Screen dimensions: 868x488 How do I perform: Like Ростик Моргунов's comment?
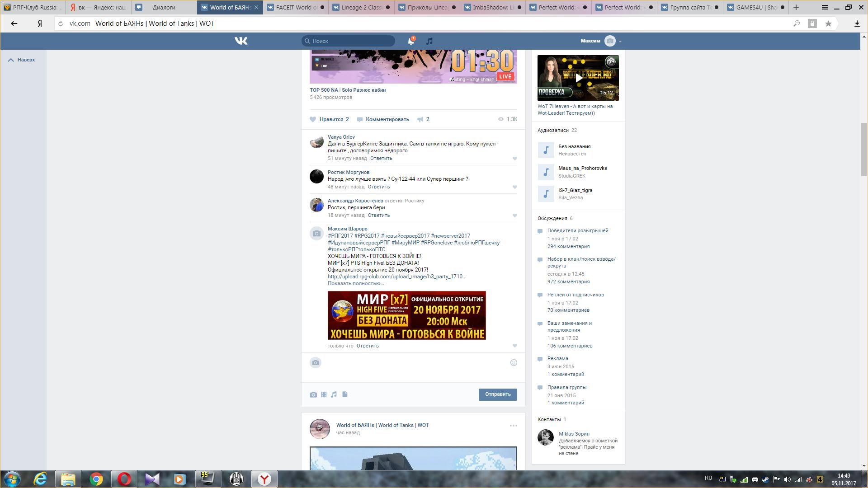point(514,187)
